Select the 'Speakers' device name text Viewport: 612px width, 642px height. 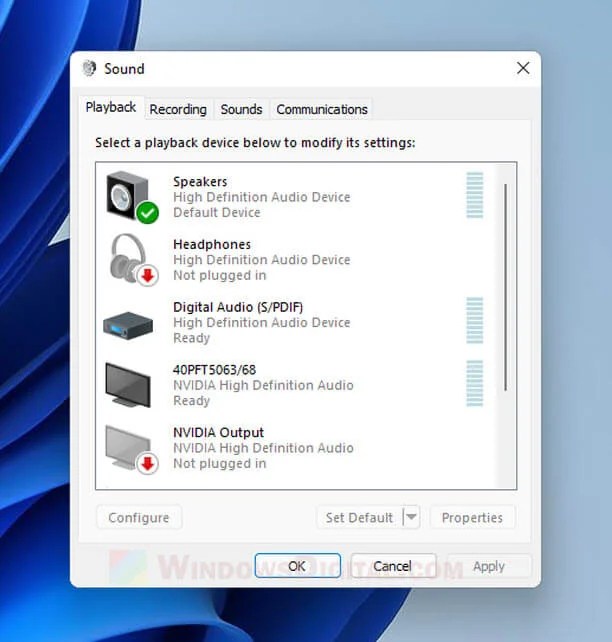tap(200, 181)
